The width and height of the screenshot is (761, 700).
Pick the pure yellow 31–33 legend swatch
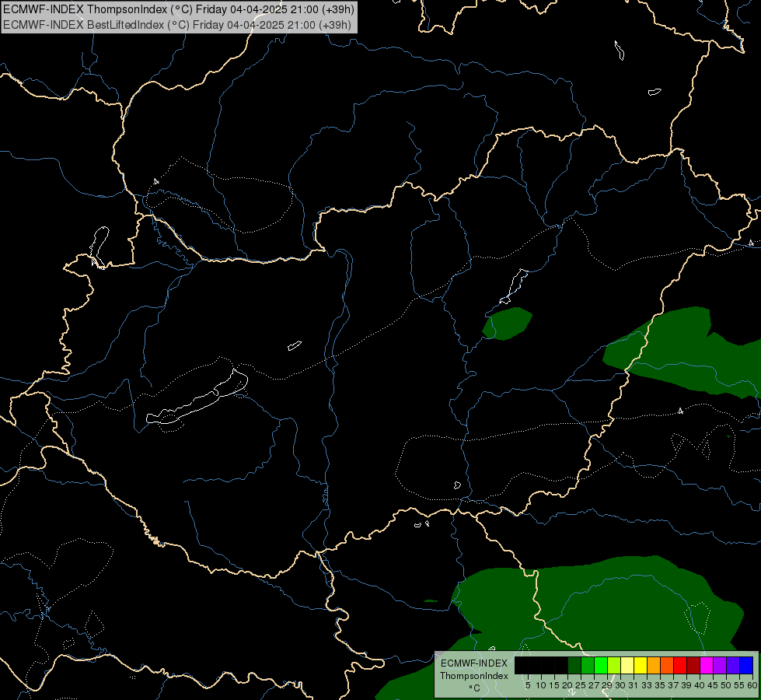coord(641,665)
